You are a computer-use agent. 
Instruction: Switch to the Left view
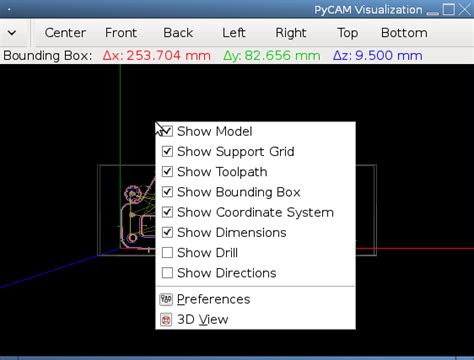point(234,33)
